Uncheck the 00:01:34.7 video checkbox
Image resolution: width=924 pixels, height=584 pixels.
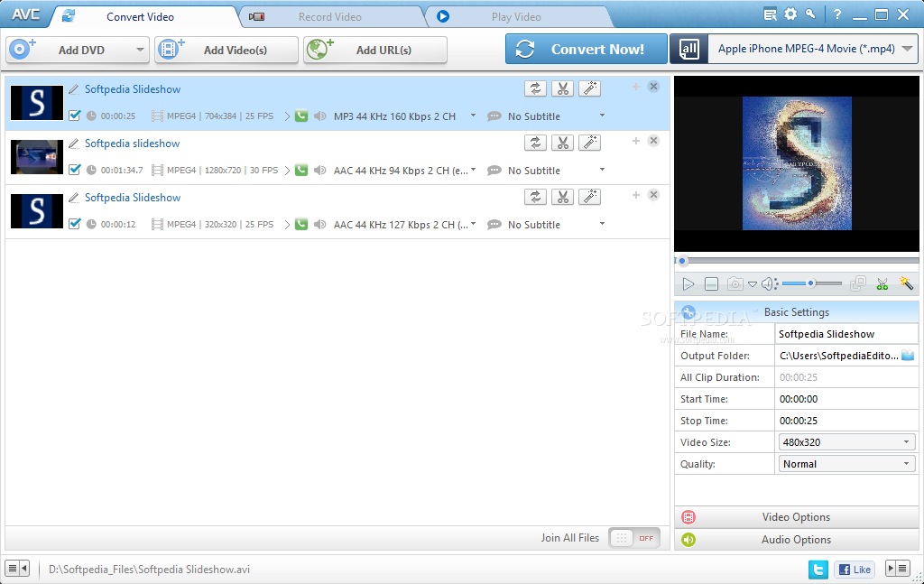point(74,170)
